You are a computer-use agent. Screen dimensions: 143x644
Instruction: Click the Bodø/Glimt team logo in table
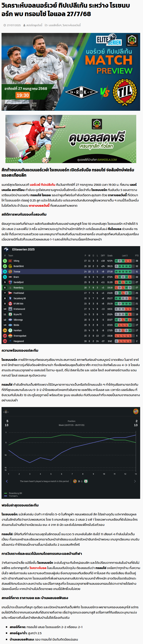(x=10, y=266)
